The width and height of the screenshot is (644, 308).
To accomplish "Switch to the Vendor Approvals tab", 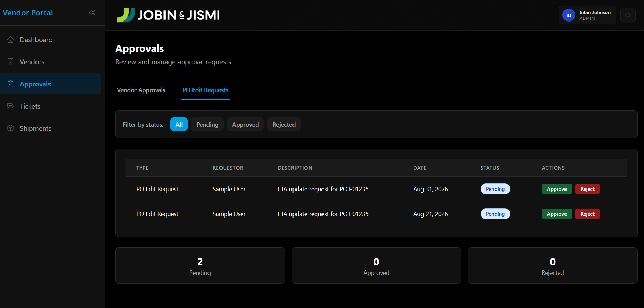I will coord(141,90).
